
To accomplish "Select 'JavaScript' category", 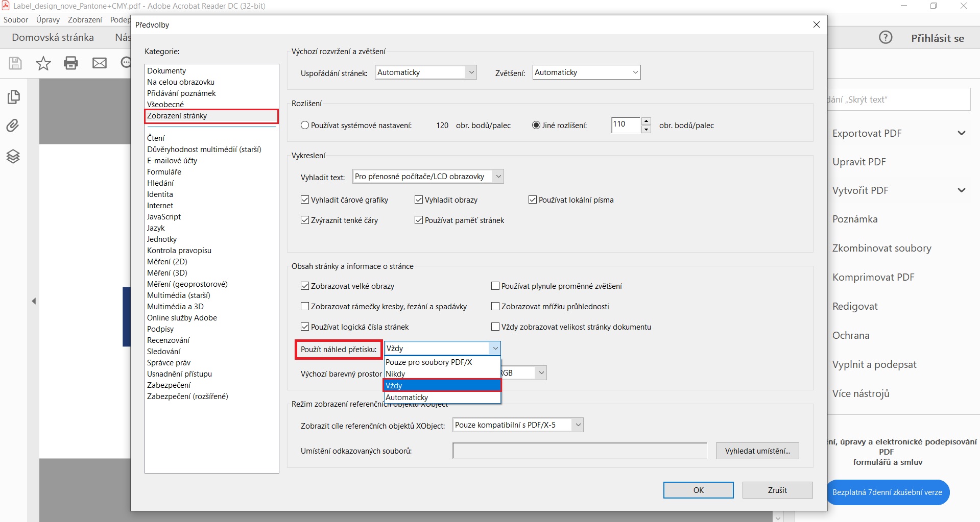I will point(164,217).
